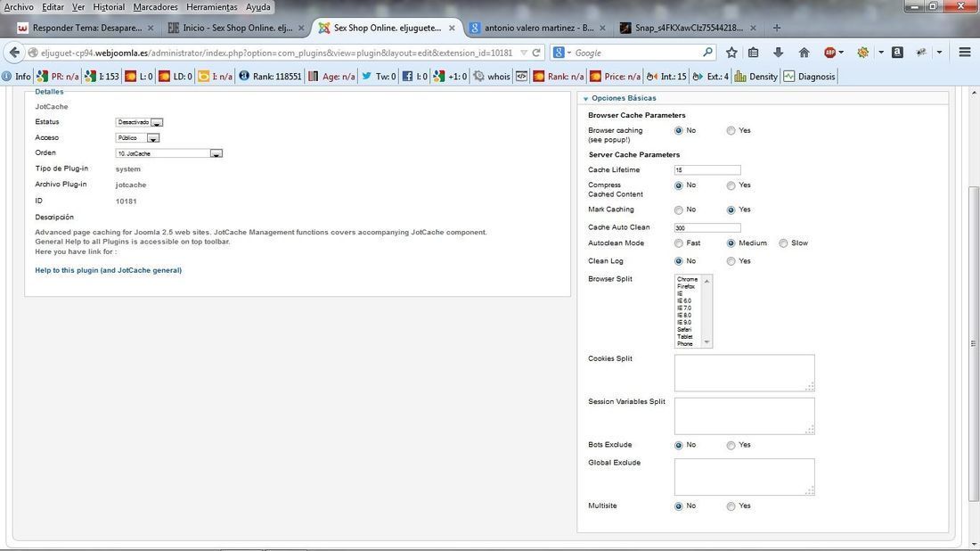Set Browser caching to Yes
Viewport: 980px width, 551px height.
(731, 131)
